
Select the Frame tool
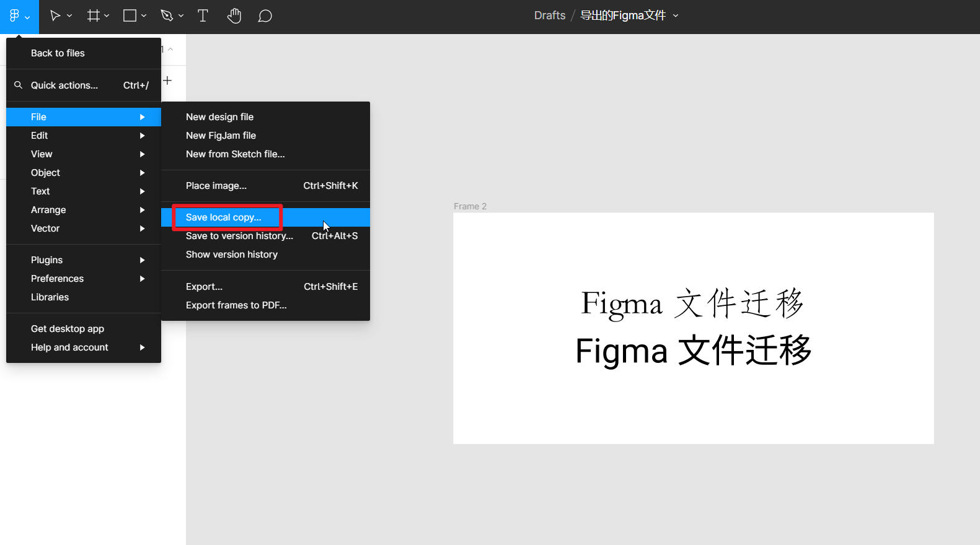(94, 16)
